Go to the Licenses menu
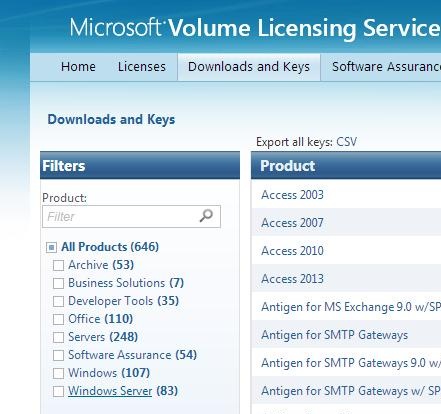The height and width of the screenshot is (414, 441). [x=142, y=67]
